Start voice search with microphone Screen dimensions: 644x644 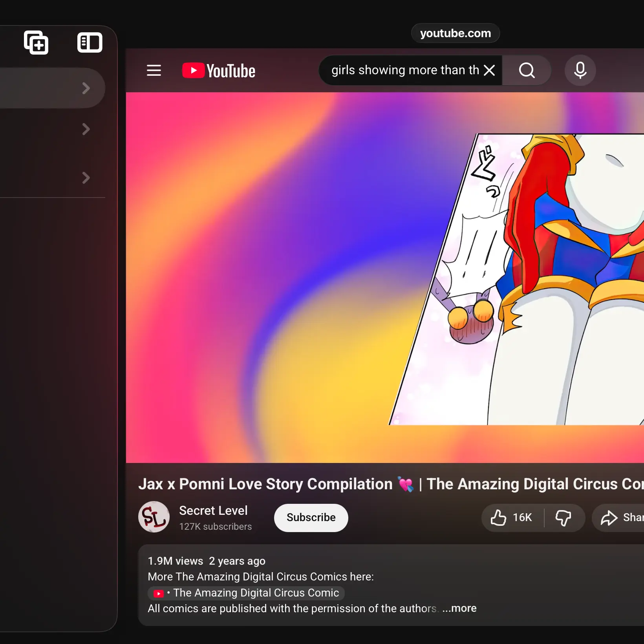580,70
